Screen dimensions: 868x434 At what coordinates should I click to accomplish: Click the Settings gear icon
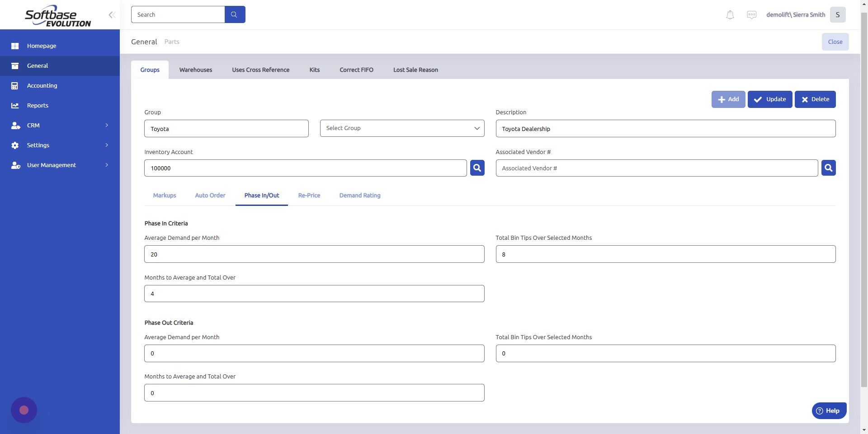15,145
